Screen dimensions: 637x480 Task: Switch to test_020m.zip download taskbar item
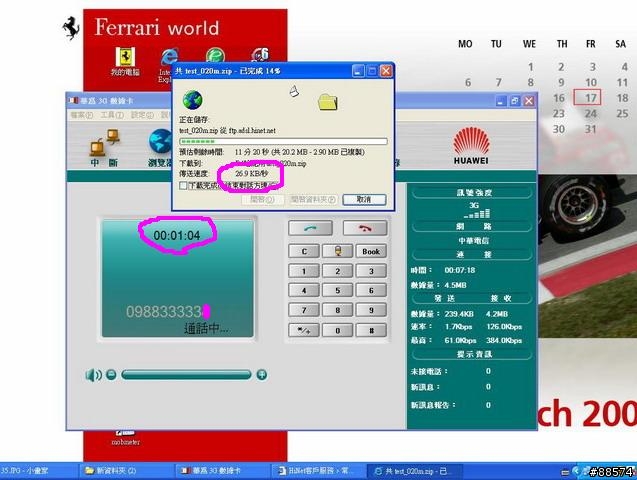pos(414,471)
